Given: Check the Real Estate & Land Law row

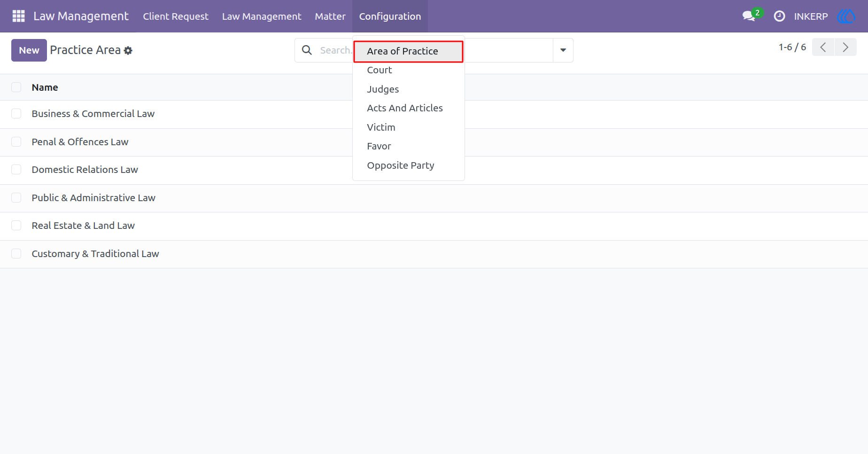Looking at the screenshot, I should (16, 226).
